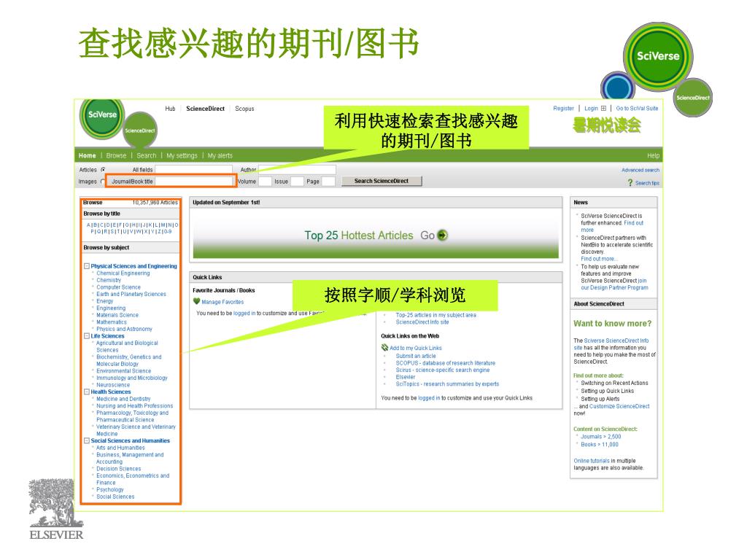Open the Home tab
The width and height of the screenshot is (747, 560).
click(x=88, y=156)
